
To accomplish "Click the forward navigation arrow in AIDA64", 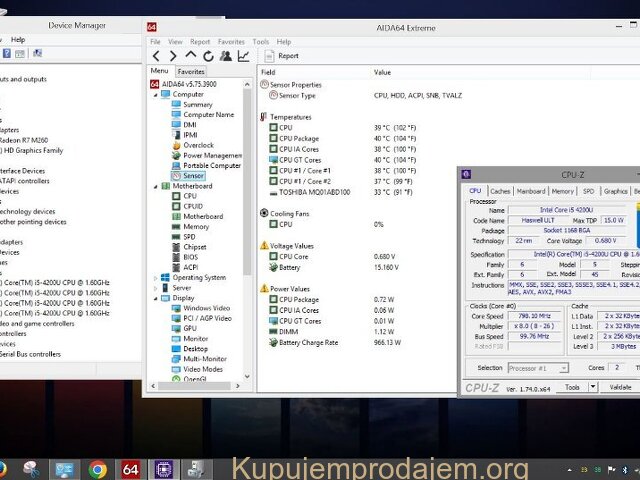I will (172, 56).
